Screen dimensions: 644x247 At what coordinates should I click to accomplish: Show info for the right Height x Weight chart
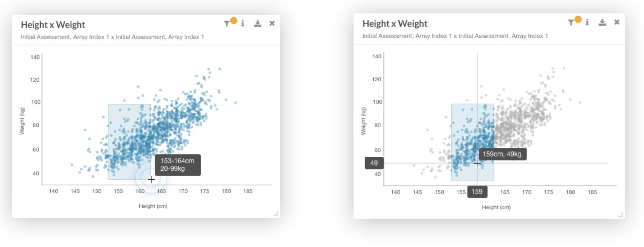coord(587,22)
